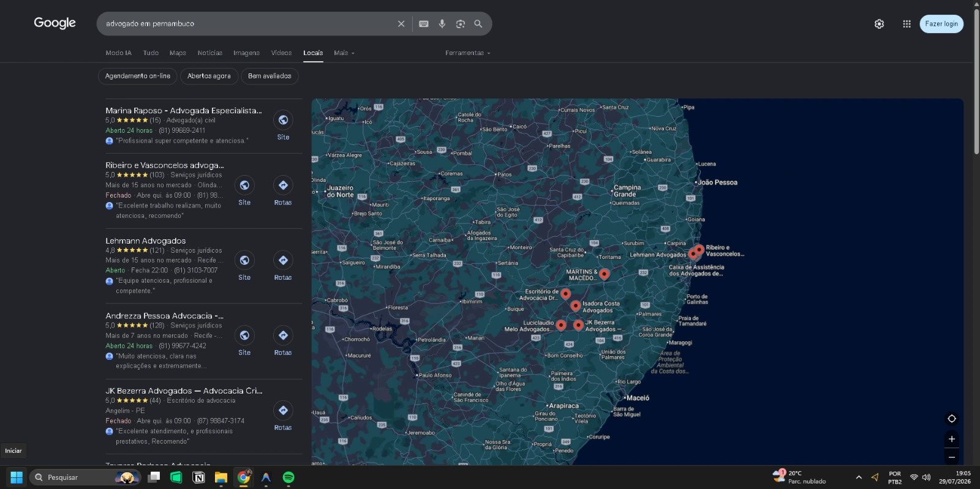The width and height of the screenshot is (980, 489).
Task: Open Andrezza Pessoa Advocacia listing title
Action: pos(164,316)
